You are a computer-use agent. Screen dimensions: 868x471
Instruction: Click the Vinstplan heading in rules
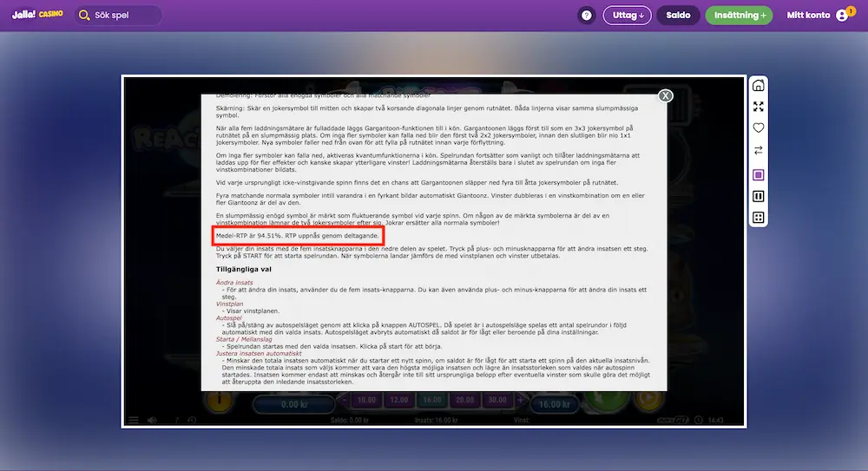[x=229, y=304]
